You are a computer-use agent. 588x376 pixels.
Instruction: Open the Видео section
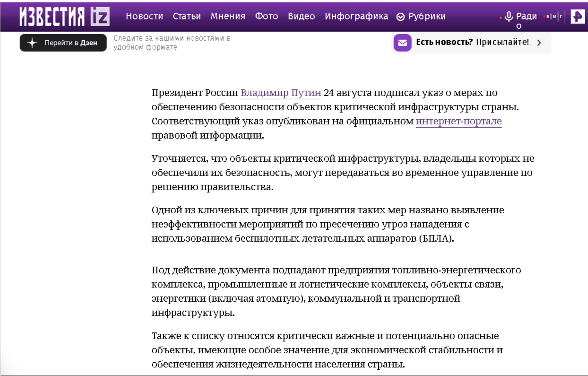302,16
